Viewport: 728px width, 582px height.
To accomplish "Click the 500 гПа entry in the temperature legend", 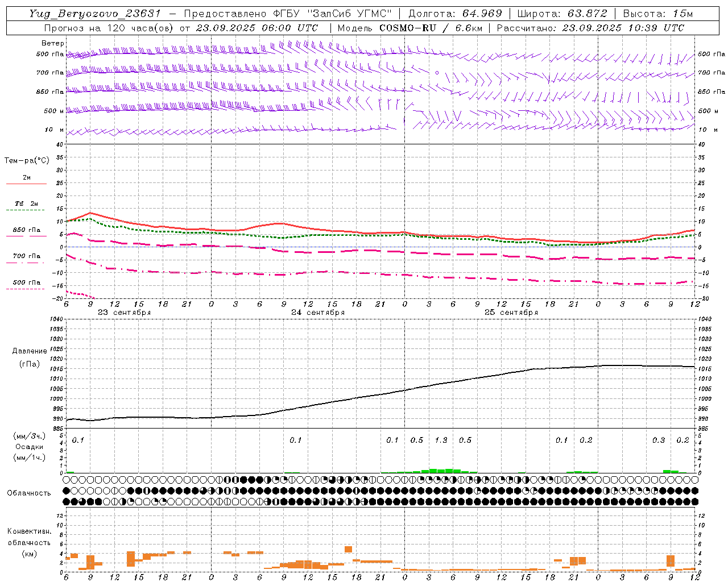I will point(27,282).
